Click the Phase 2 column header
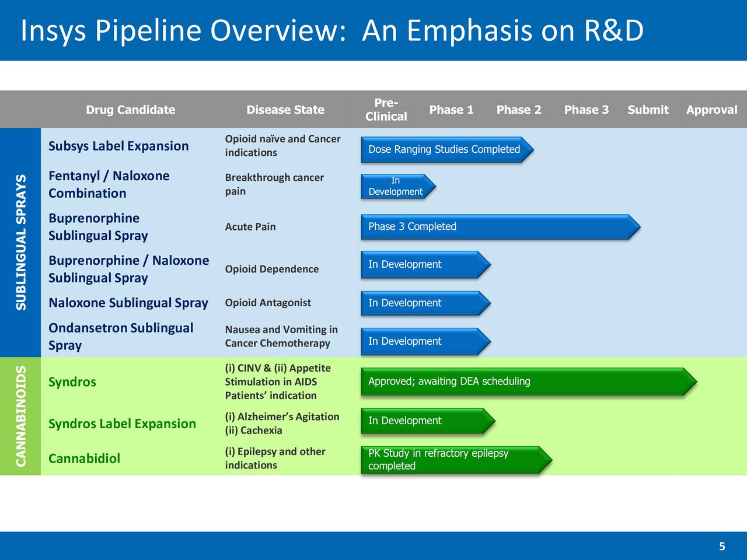 click(x=518, y=110)
